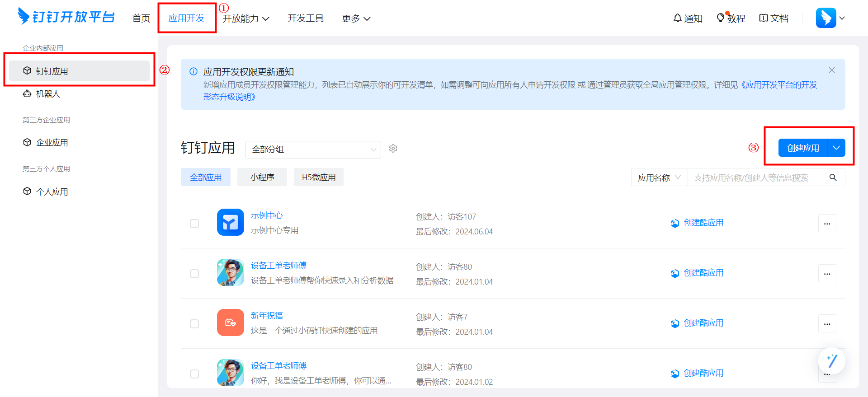The width and height of the screenshot is (868, 397).
Task: Tick the checkbox for first 设备工单老师傅
Action: pos(194,274)
